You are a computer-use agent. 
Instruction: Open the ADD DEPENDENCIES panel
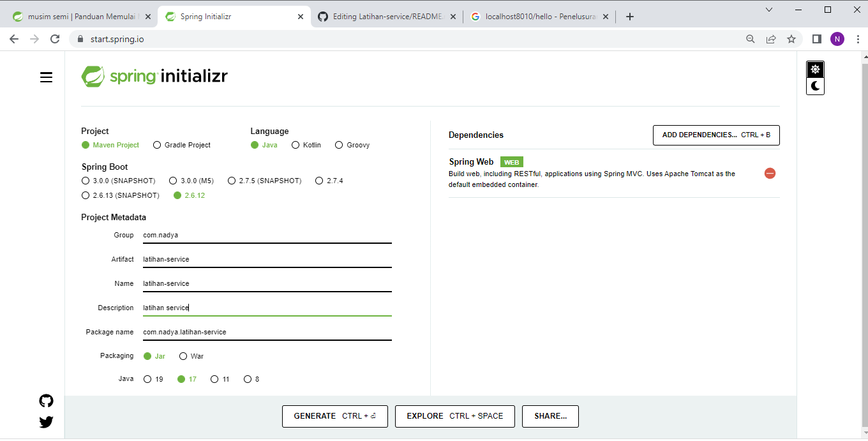pyautogui.click(x=715, y=135)
